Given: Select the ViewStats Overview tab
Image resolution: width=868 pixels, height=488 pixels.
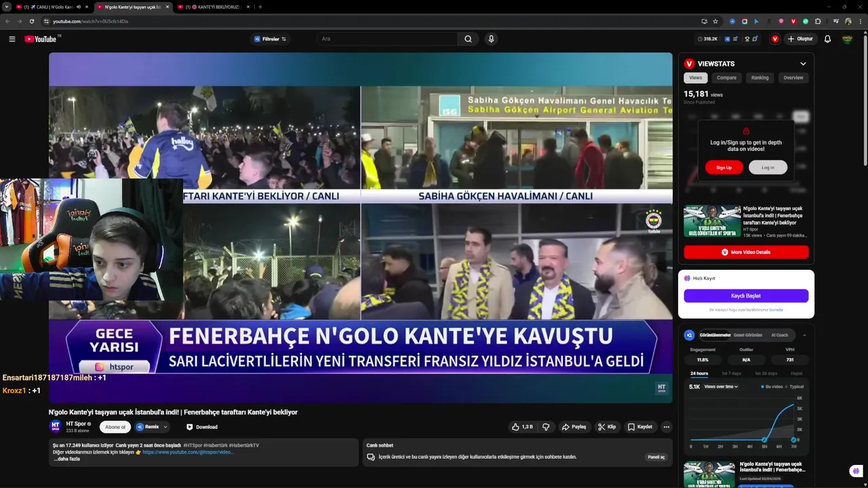Looking at the screenshot, I should click(793, 78).
